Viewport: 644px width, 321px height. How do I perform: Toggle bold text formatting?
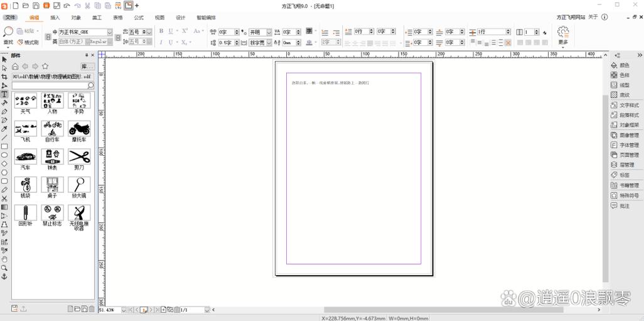[161, 31]
